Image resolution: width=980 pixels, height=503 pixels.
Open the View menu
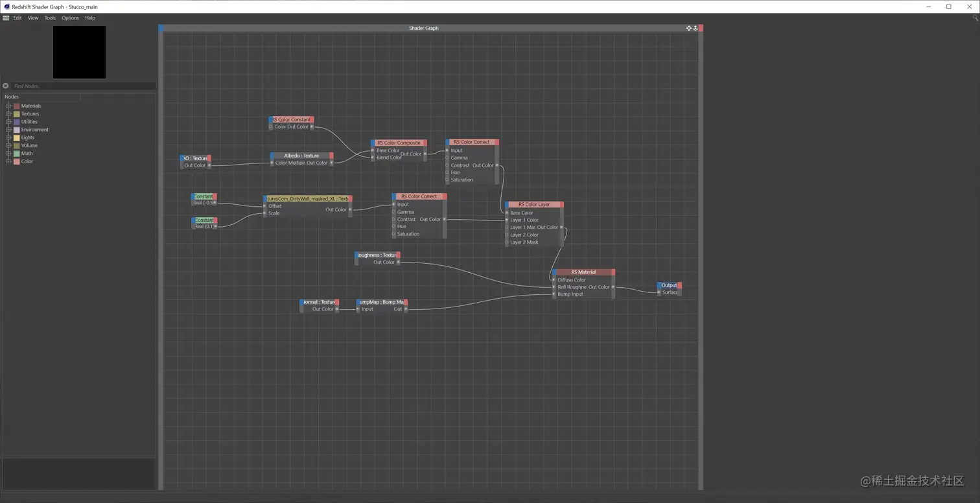click(x=32, y=18)
